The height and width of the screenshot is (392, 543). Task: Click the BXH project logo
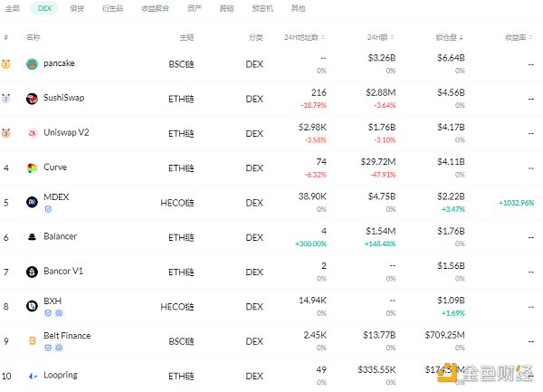[32, 306]
